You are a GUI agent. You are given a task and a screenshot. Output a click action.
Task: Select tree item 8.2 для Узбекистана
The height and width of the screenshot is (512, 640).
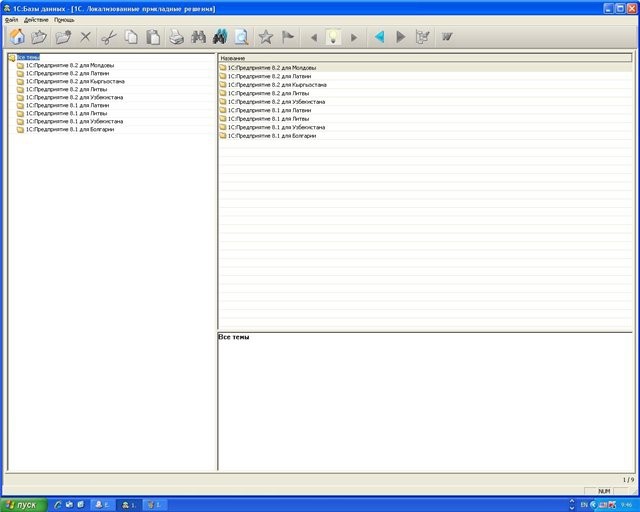(x=74, y=97)
